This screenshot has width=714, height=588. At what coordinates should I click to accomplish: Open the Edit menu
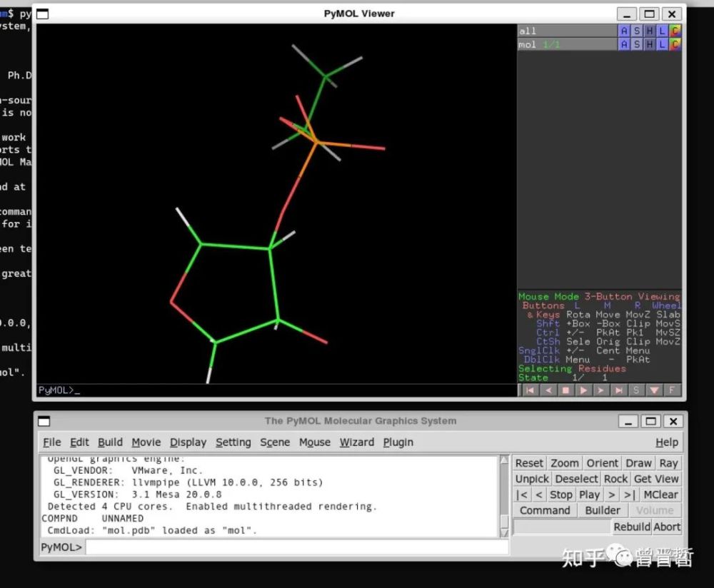point(79,442)
